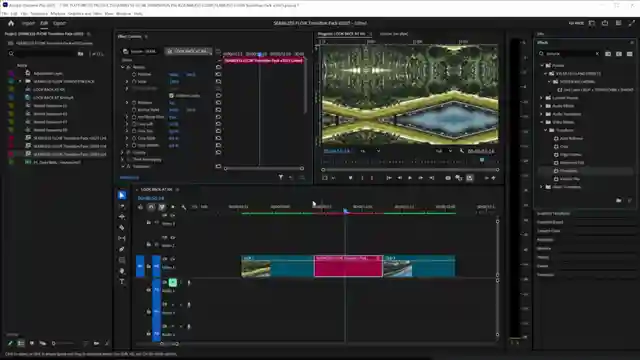Switch Project panel to list view
This screenshot has height=360, width=640.
(x=21, y=344)
